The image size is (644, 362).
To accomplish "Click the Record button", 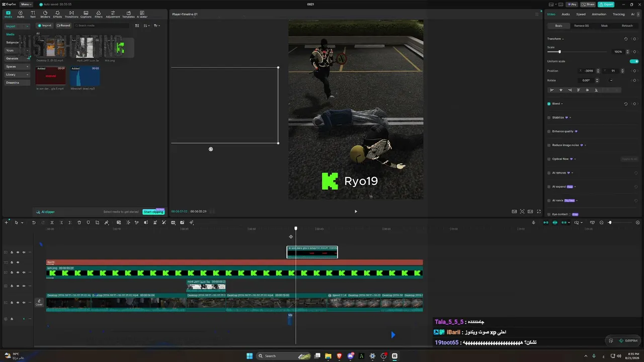I will 63,26.
